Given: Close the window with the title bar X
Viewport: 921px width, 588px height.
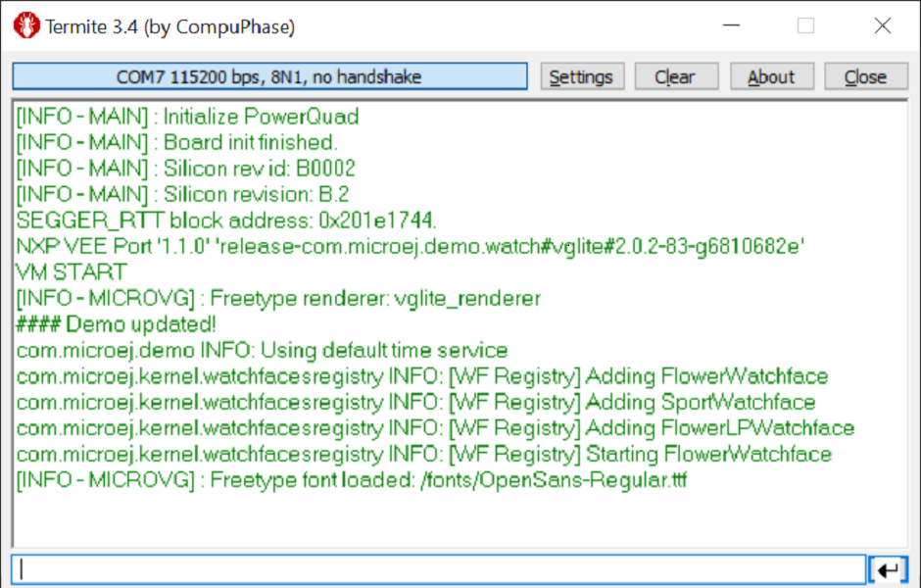Looking at the screenshot, I should (882, 26).
